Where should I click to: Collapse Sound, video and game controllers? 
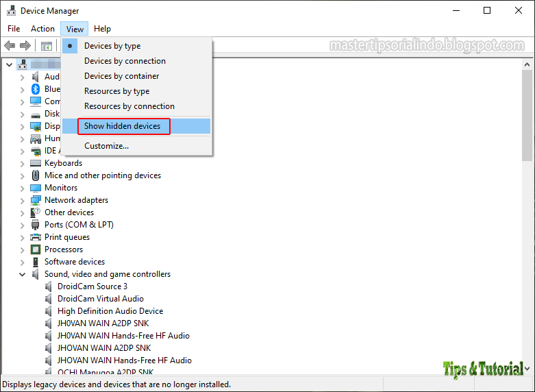(x=22, y=274)
